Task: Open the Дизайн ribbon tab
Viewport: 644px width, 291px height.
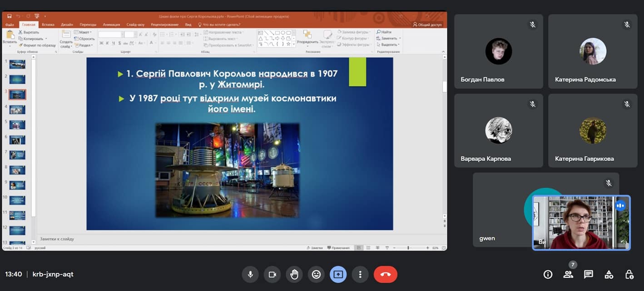Action: [x=67, y=25]
